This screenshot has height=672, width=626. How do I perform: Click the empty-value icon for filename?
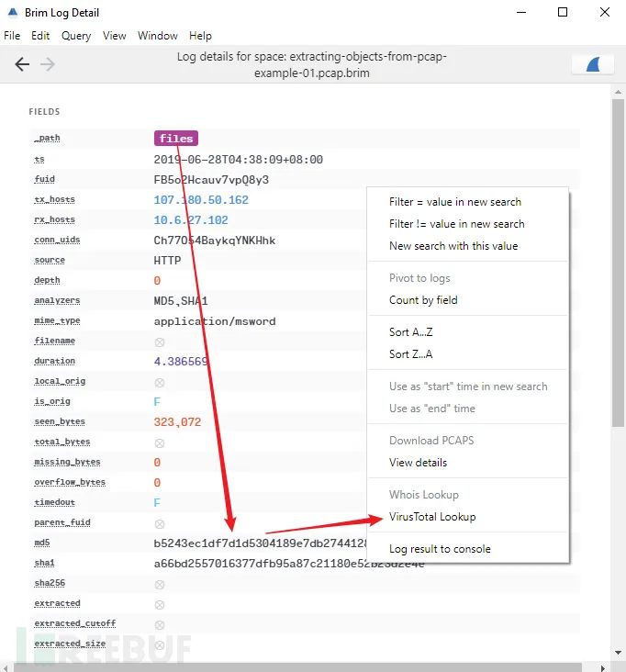(160, 342)
